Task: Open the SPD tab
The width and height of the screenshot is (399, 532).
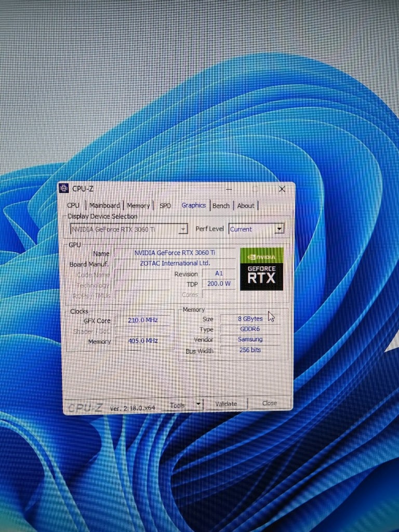Action: point(165,206)
